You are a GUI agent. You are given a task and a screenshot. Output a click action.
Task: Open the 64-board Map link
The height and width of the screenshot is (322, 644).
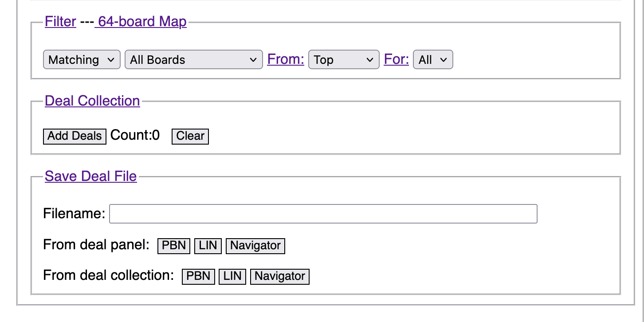pyautogui.click(x=141, y=21)
